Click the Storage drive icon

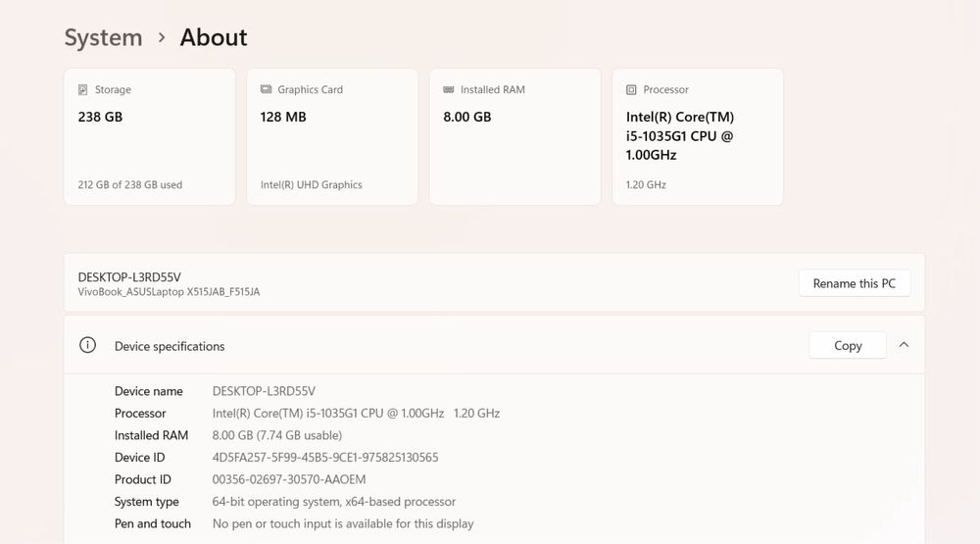click(83, 89)
